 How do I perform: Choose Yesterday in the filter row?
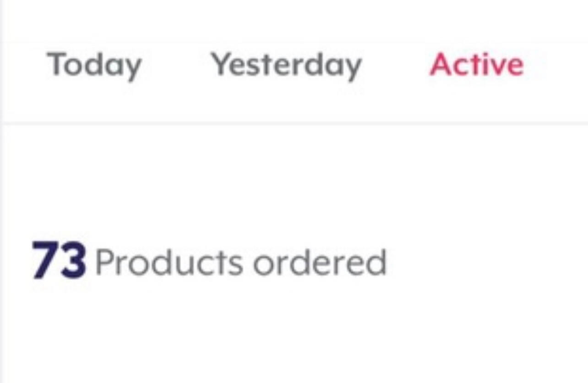(286, 65)
